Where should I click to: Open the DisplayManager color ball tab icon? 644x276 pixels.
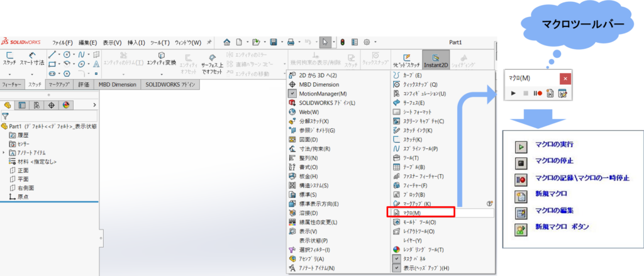(x=66, y=105)
